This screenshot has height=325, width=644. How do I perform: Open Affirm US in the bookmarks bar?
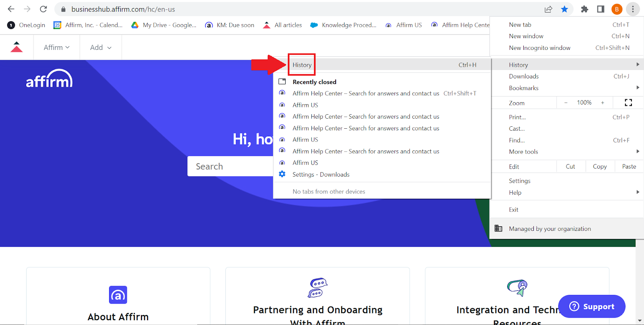pyautogui.click(x=403, y=25)
